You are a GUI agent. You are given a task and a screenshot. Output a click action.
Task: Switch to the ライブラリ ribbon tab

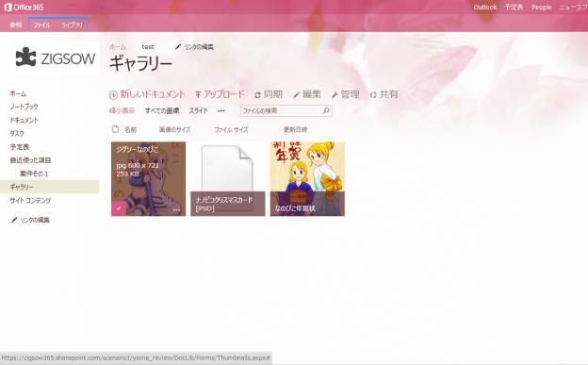click(72, 25)
